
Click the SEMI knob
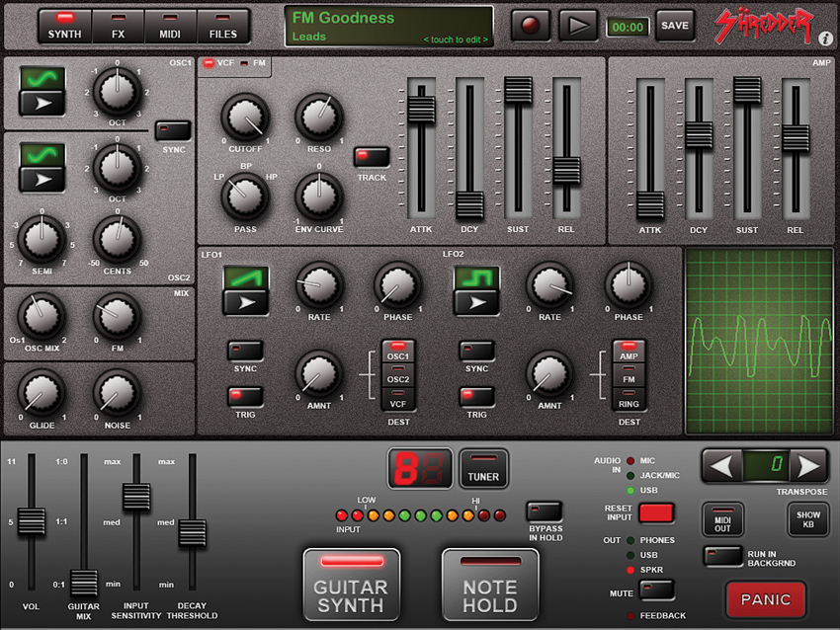[42, 239]
